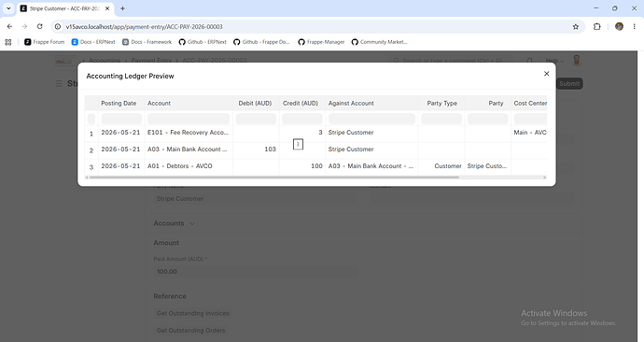Viewport: 644px width, 342px height.
Task: Click the Debit (AUD) column header
Action: 255,103
